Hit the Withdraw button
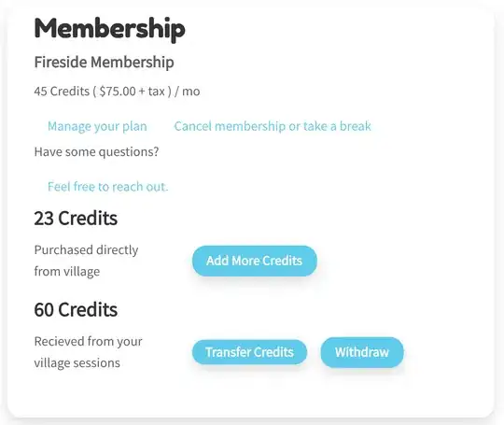This screenshot has width=504, height=425. 362,352
